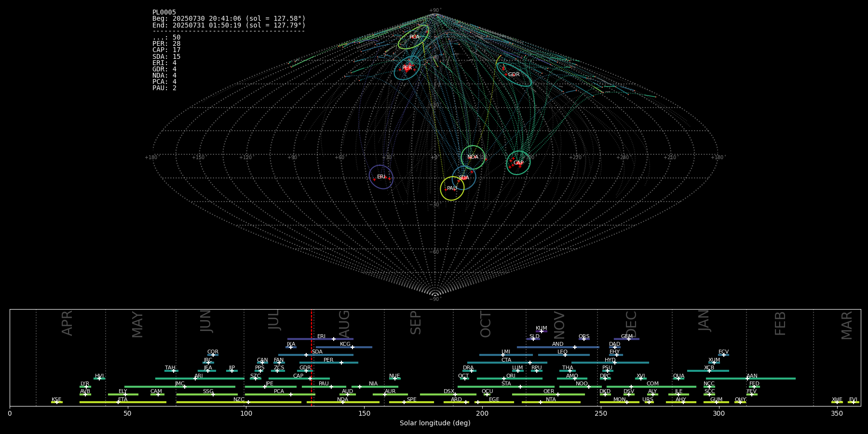Select the 'ERI: 4' count entry

164,63
